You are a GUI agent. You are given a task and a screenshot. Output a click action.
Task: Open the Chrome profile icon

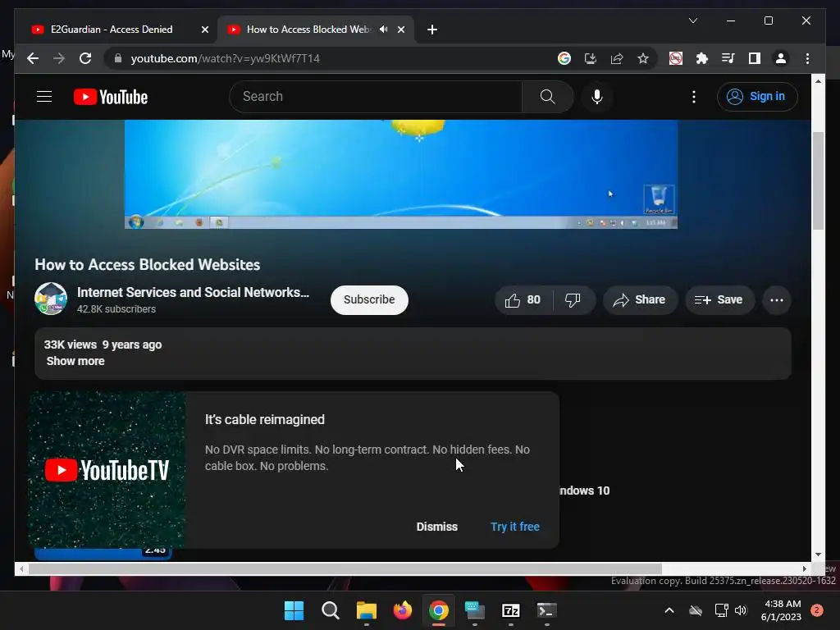781,58
